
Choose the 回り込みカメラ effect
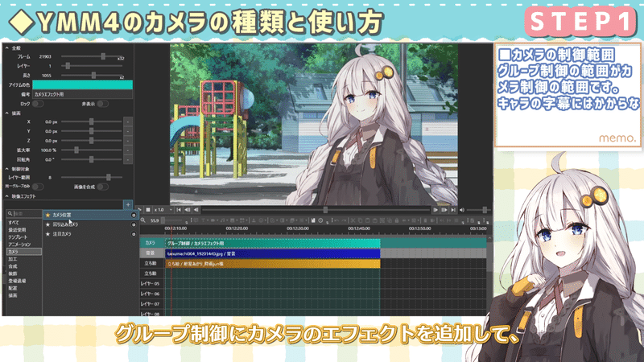(x=90, y=224)
